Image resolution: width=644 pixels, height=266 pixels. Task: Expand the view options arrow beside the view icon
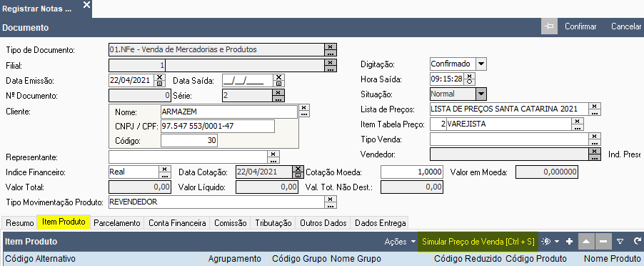tap(556, 242)
